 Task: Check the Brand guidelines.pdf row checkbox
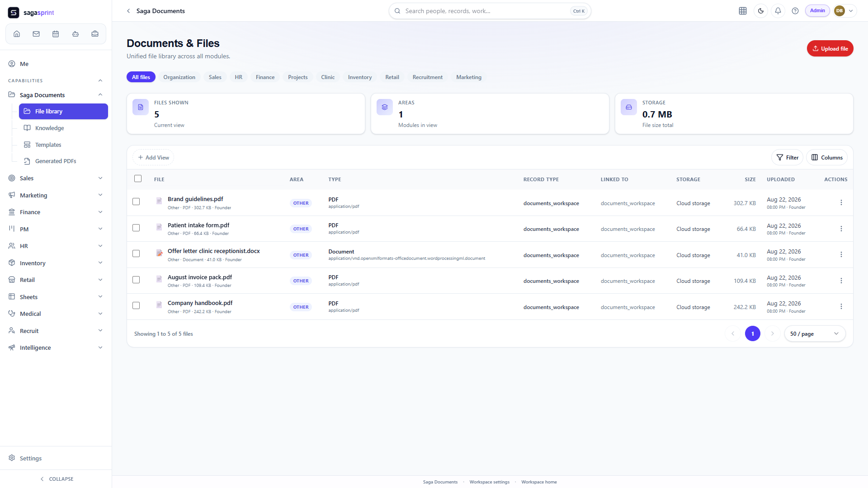tap(136, 202)
